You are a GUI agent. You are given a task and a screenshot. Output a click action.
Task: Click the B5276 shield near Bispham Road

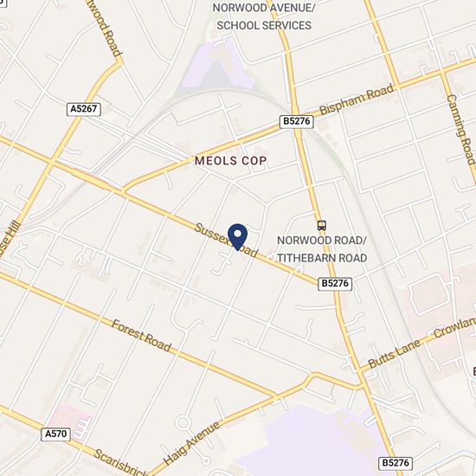[x=296, y=121]
